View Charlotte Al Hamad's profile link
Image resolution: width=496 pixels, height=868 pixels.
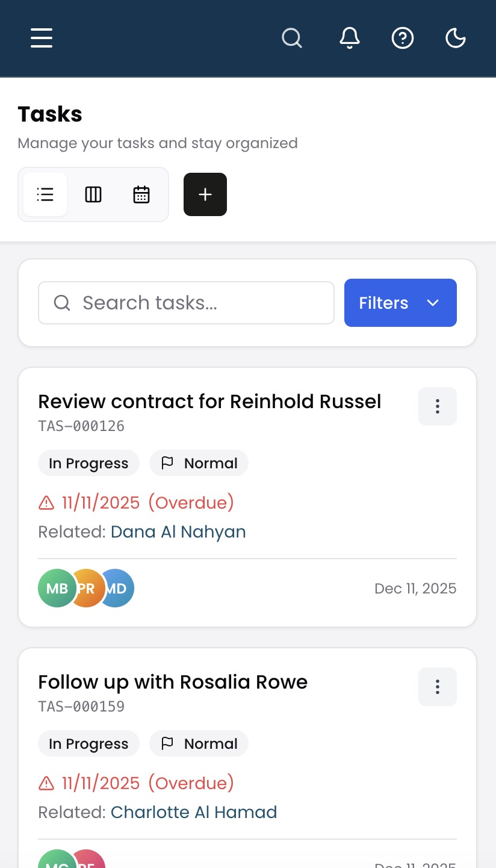[x=194, y=812]
